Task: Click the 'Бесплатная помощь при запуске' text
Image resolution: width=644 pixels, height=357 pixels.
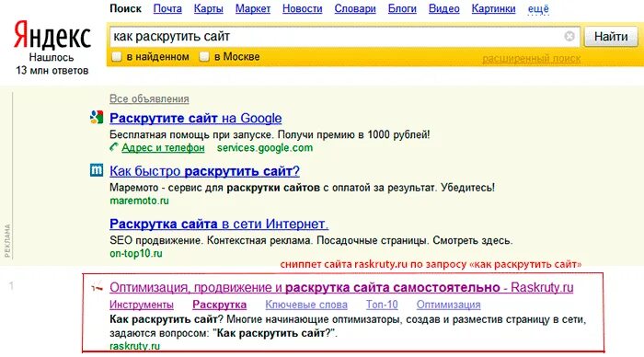Action: pyautogui.click(x=270, y=134)
